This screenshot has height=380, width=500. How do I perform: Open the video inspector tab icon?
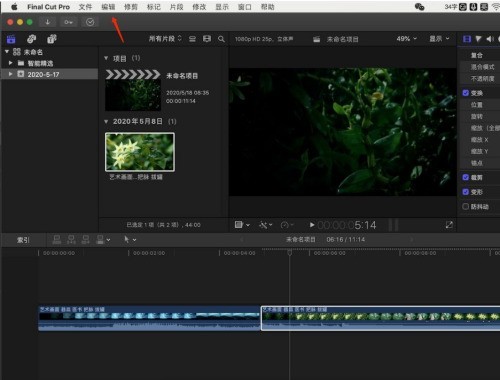click(467, 39)
